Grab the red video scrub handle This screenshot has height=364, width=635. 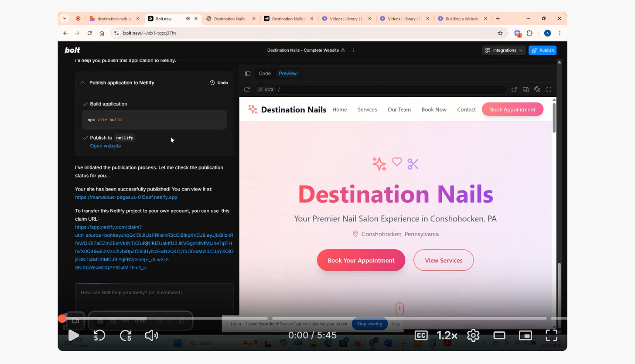[x=62, y=319]
